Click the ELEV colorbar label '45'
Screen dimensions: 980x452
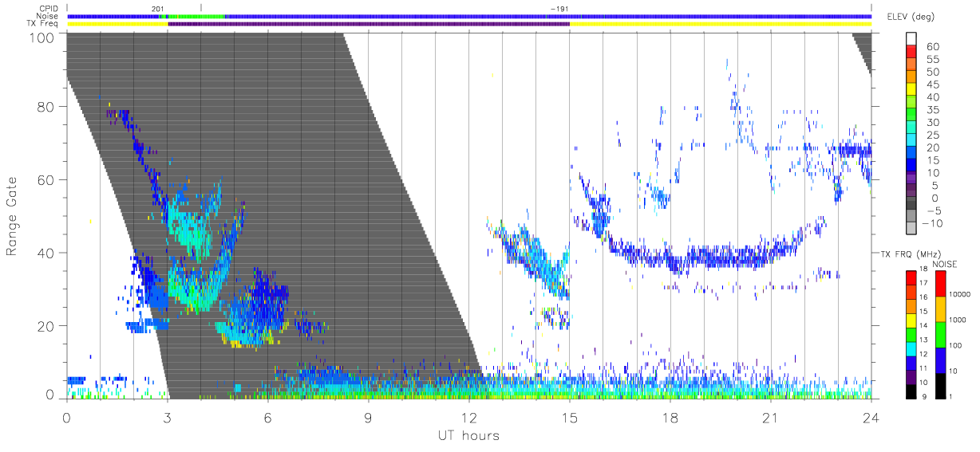tap(933, 84)
